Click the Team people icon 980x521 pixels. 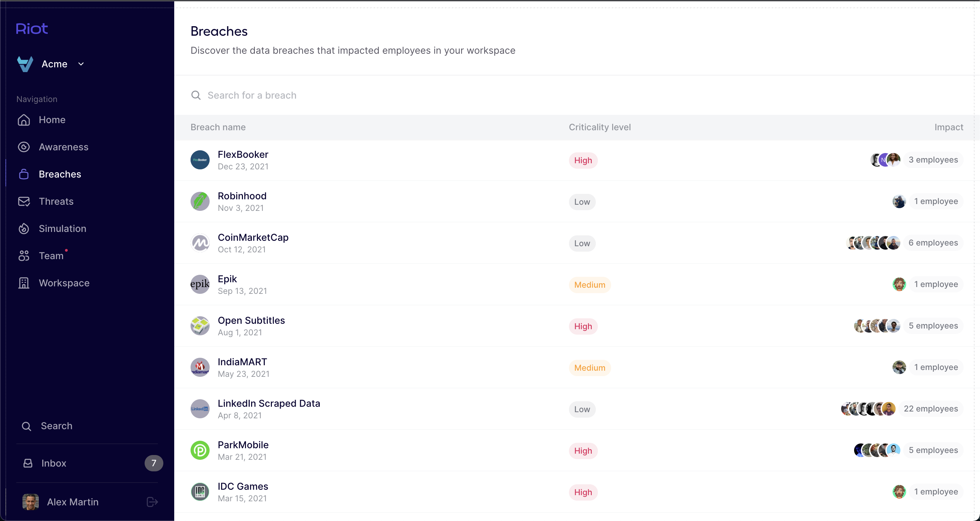click(x=23, y=256)
